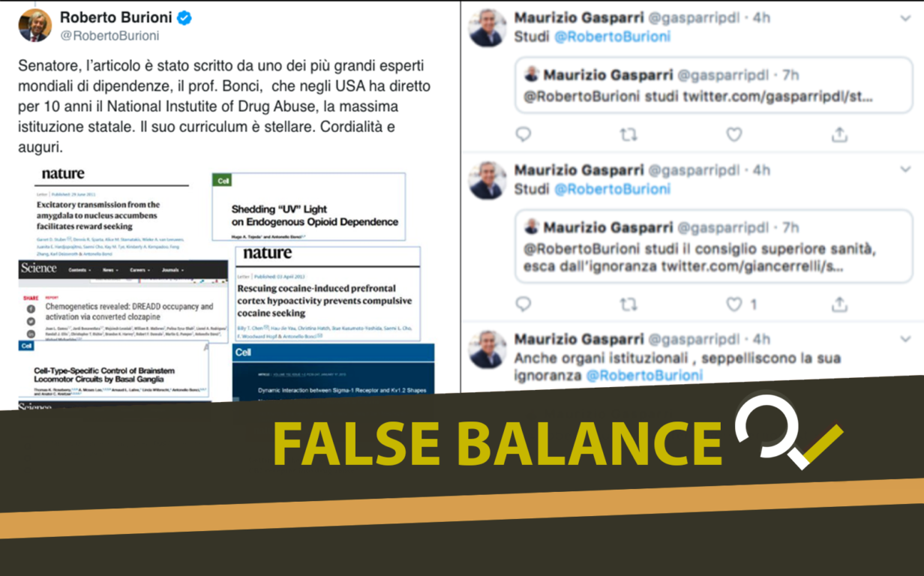Share the first Gasparri tweet
This screenshot has height=576, width=924.
click(x=839, y=134)
